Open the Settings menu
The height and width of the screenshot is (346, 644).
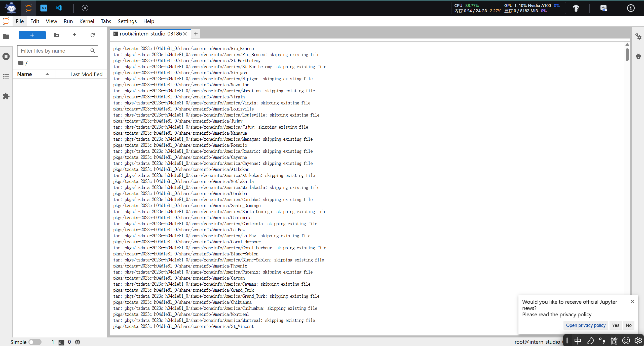[127, 21]
